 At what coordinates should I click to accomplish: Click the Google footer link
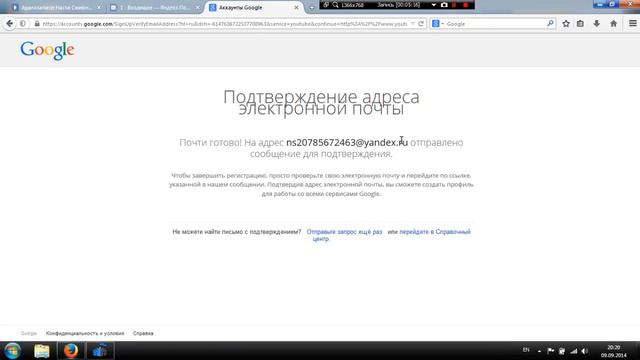click(29, 333)
